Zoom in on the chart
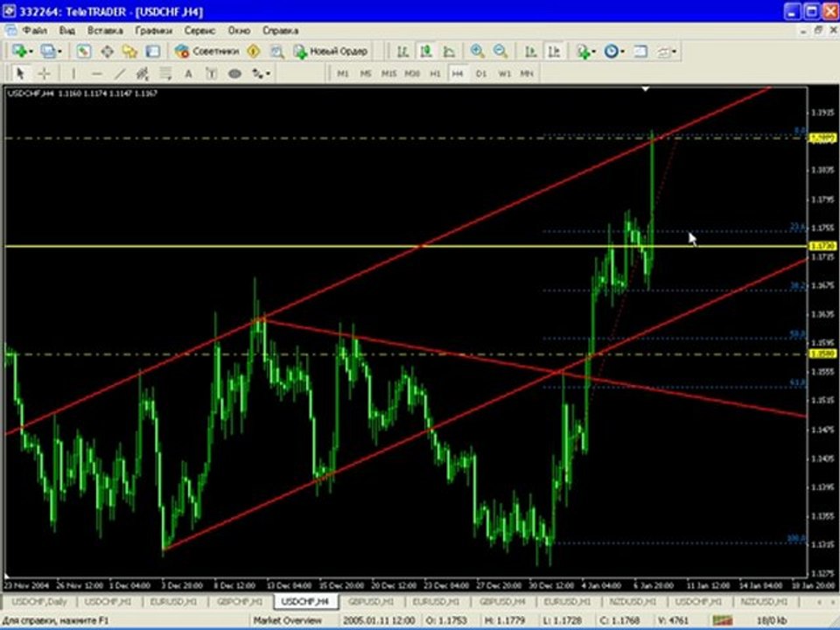840x630 pixels. pyautogui.click(x=477, y=52)
